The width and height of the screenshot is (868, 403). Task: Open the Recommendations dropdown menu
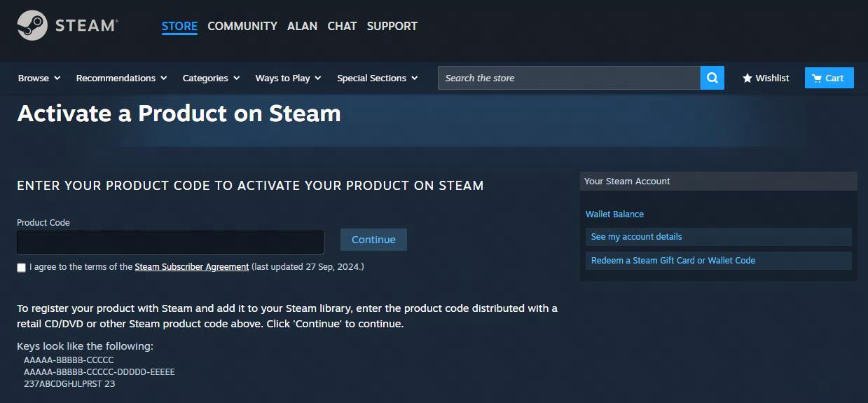121,78
